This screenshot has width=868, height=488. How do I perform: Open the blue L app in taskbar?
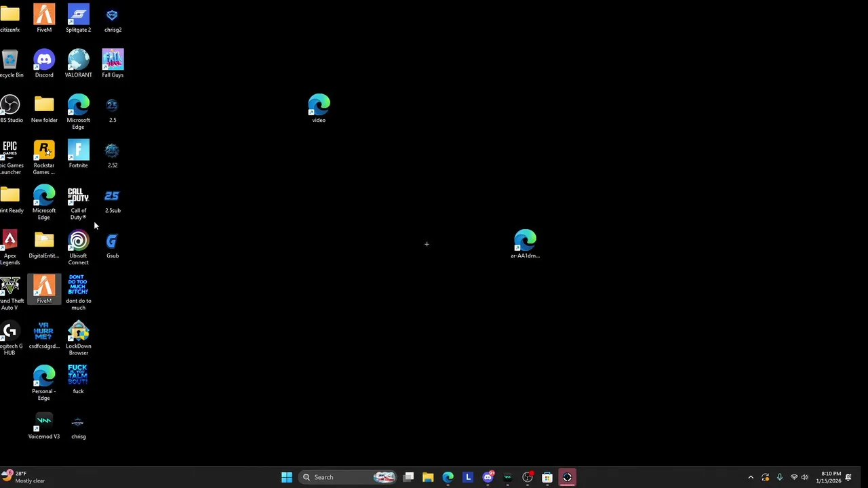(x=467, y=477)
